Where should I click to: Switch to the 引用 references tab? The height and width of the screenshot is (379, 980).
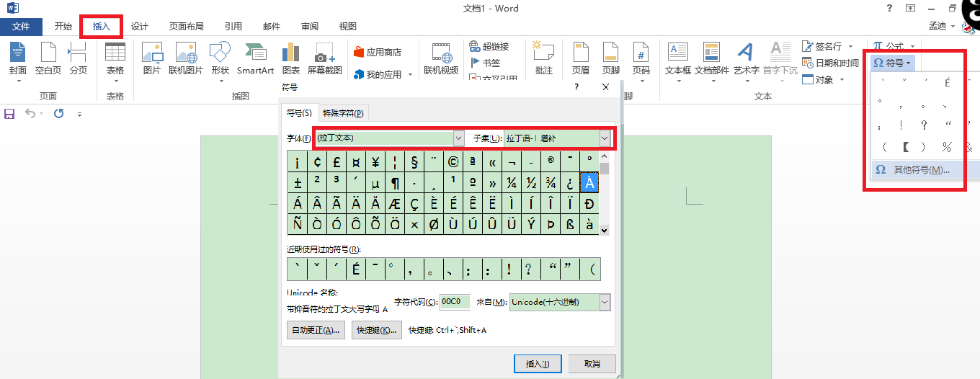pyautogui.click(x=233, y=27)
